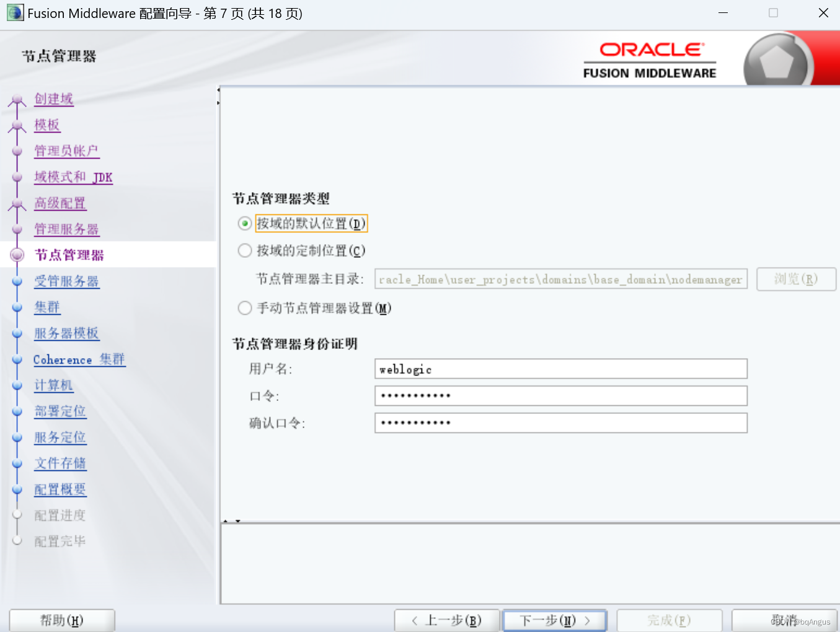
Task: Click the step bullet icon beside 受管服务器
Action: coord(17,281)
